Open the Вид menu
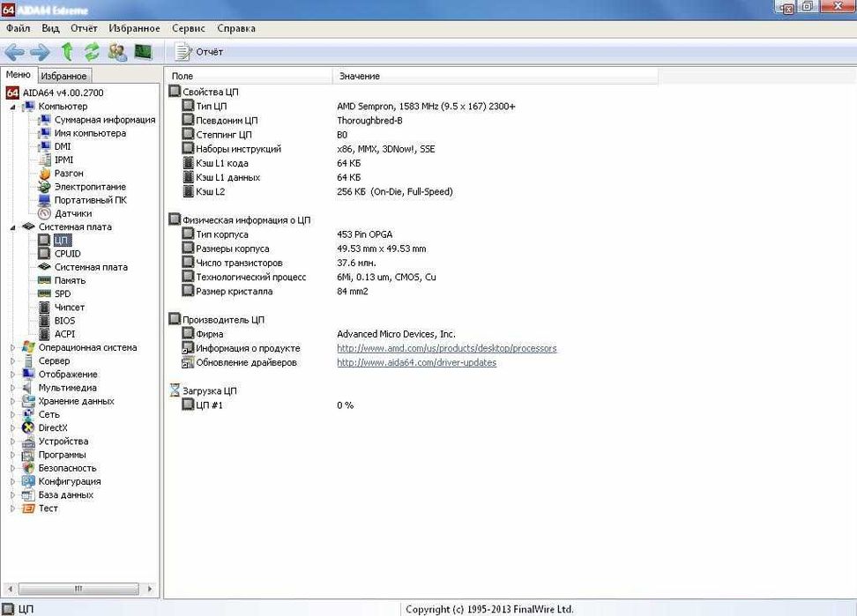This screenshot has width=857, height=616. coord(50,28)
